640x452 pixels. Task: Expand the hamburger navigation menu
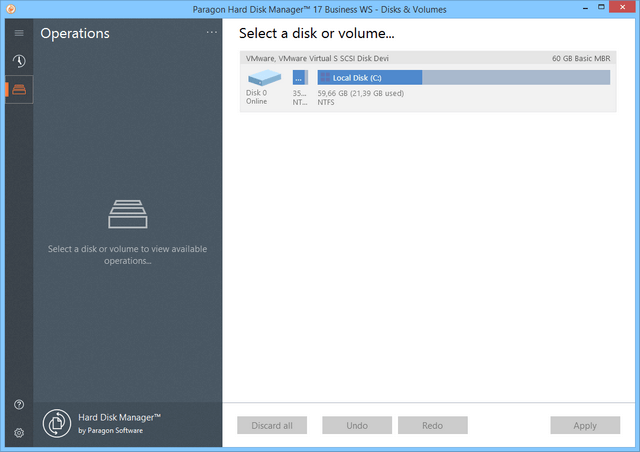pos(19,33)
